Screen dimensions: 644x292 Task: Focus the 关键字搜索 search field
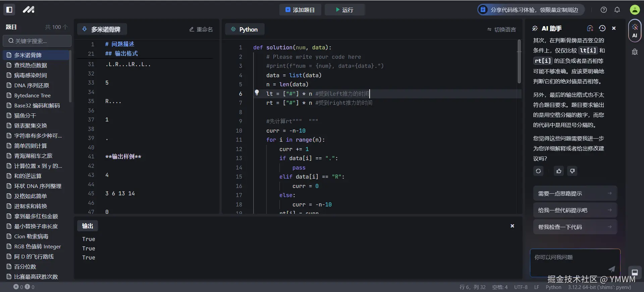[x=37, y=41]
